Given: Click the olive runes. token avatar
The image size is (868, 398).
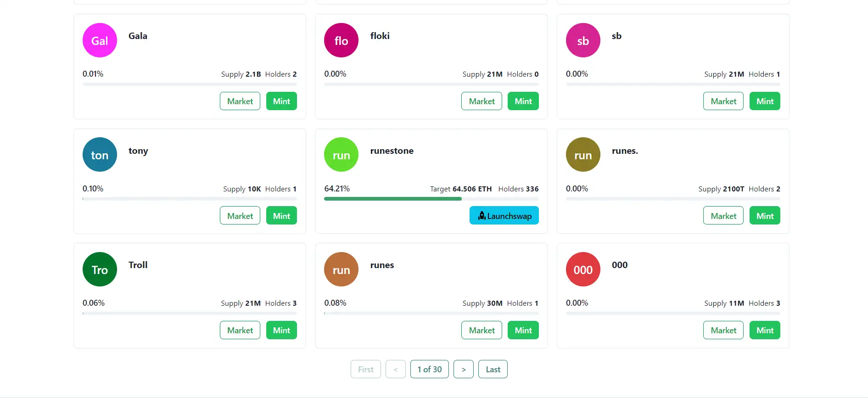Looking at the screenshot, I should pyautogui.click(x=583, y=155).
